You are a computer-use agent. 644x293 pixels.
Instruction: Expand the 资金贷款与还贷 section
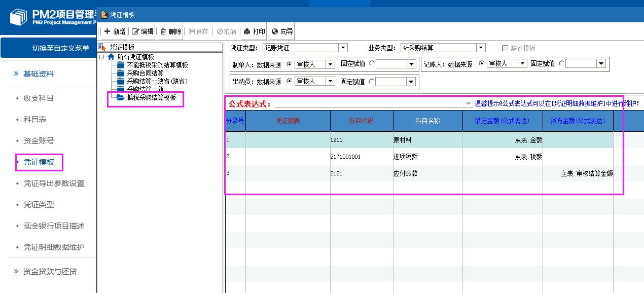pyautogui.click(x=50, y=271)
